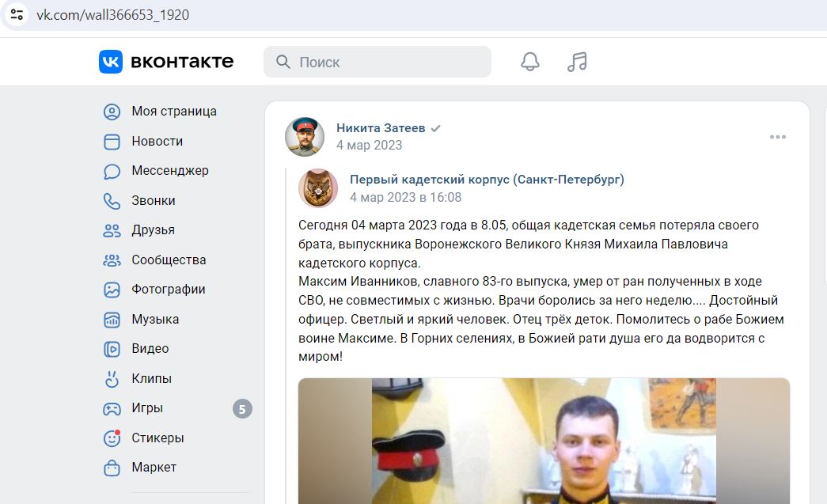
Task: Open Никита Затеев profile link
Action: coord(381,128)
